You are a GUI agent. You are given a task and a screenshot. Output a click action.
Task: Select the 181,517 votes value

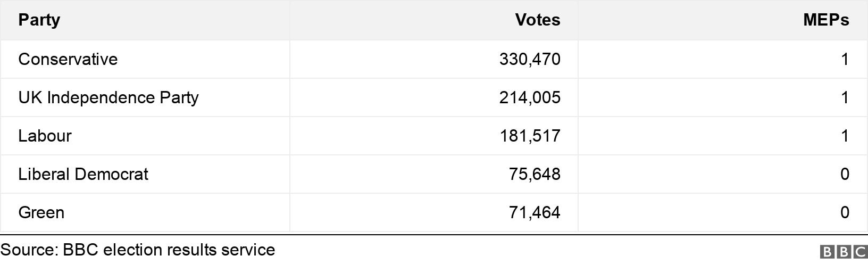530,136
